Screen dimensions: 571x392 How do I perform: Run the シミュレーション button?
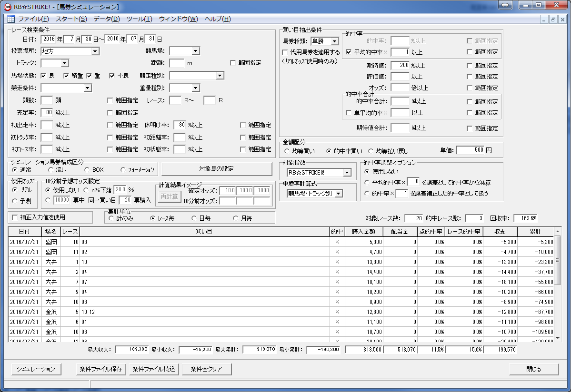[36, 369]
